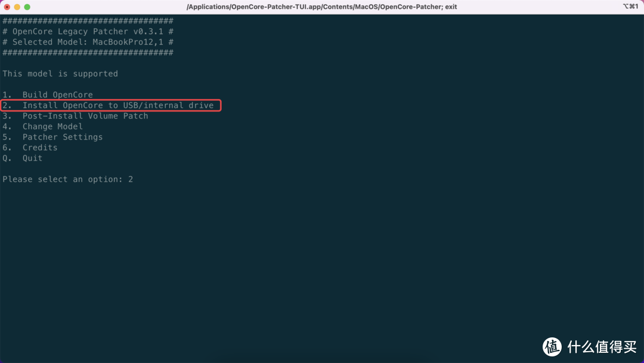Viewport: 644px width, 363px height.
Task: Click the ⌥⌘1 window shortcut indicator
Action: point(630,7)
